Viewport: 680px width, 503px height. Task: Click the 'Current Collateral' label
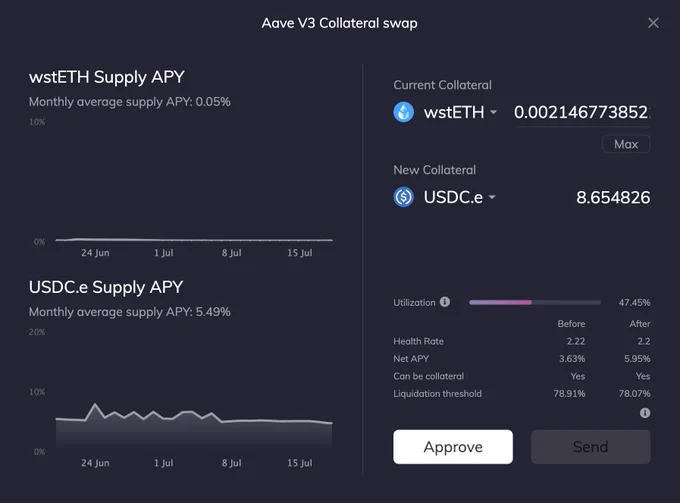pos(442,85)
